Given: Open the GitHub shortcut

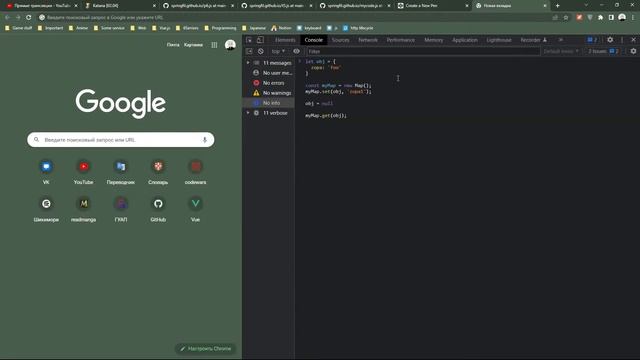Looking at the screenshot, I should [x=158, y=209].
